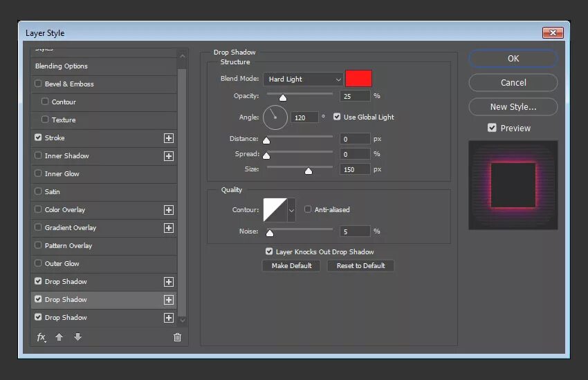Enable the Texture checkbox
Screen dimensions: 588x380
(x=45, y=119)
